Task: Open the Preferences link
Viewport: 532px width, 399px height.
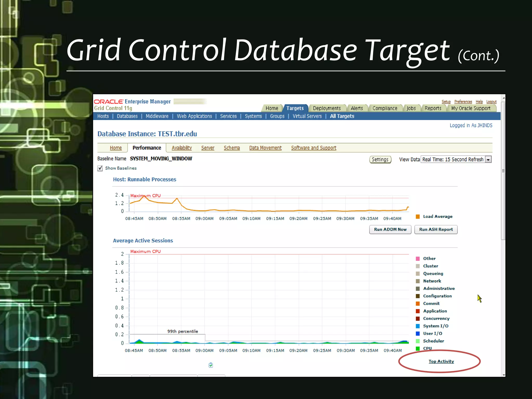Action: (463, 102)
